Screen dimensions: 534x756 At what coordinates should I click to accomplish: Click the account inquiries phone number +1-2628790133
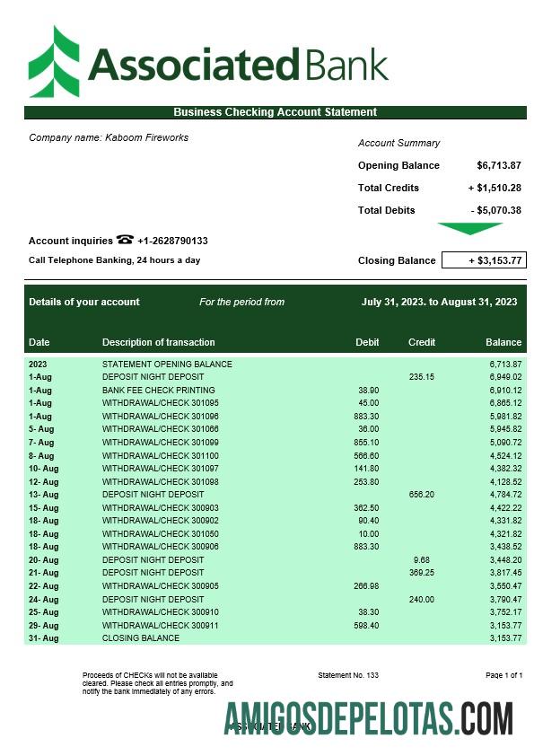tap(172, 241)
